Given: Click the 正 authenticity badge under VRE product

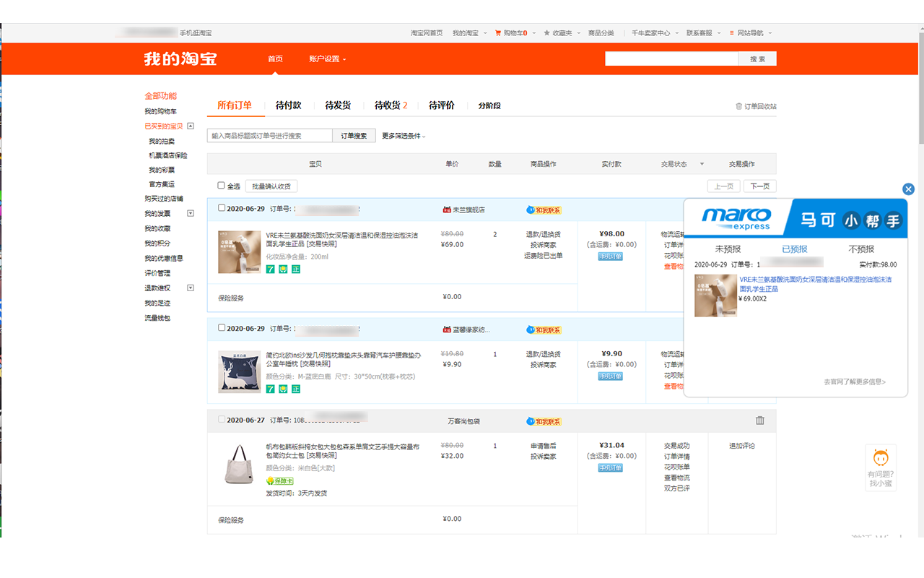Looking at the screenshot, I should [x=296, y=269].
